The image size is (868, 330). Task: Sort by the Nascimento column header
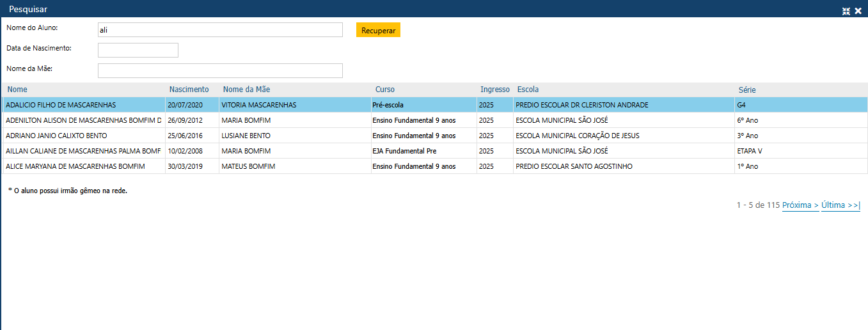click(x=189, y=90)
